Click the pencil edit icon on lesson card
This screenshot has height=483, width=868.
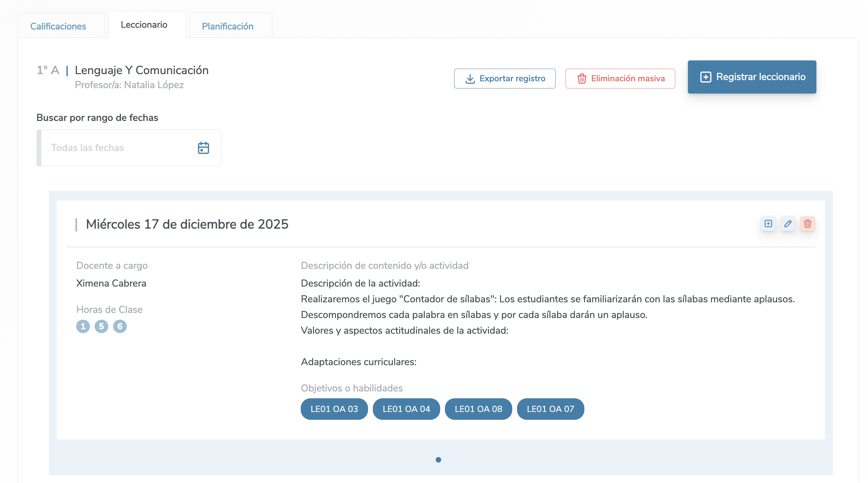point(788,224)
